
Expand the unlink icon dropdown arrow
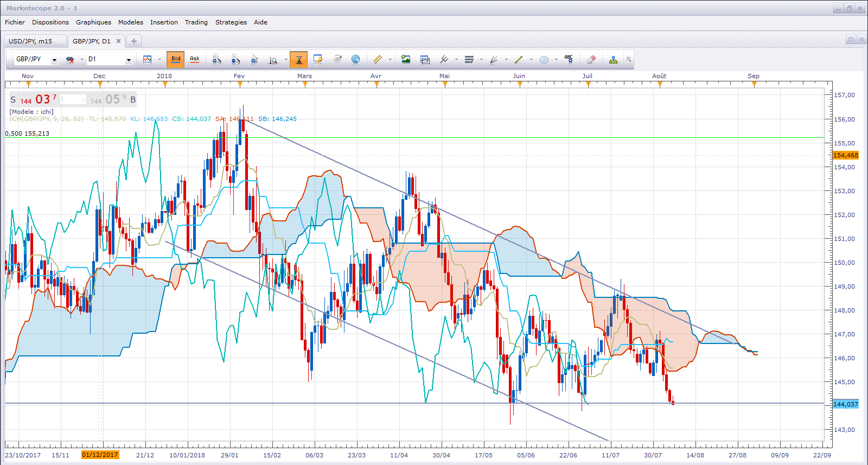pyautogui.click(x=82, y=60)
